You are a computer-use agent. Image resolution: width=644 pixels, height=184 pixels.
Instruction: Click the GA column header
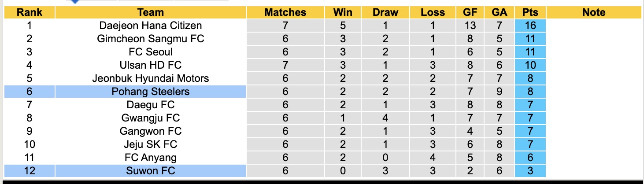coord(499,12)
